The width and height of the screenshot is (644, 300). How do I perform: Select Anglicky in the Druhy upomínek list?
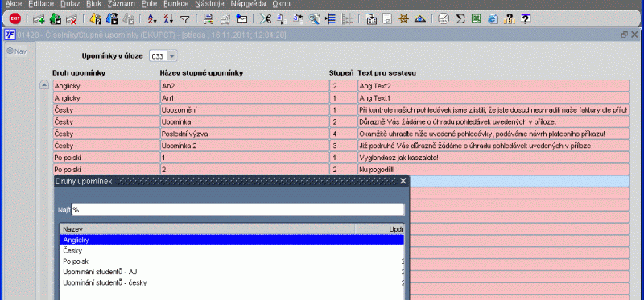click(232, 240)
